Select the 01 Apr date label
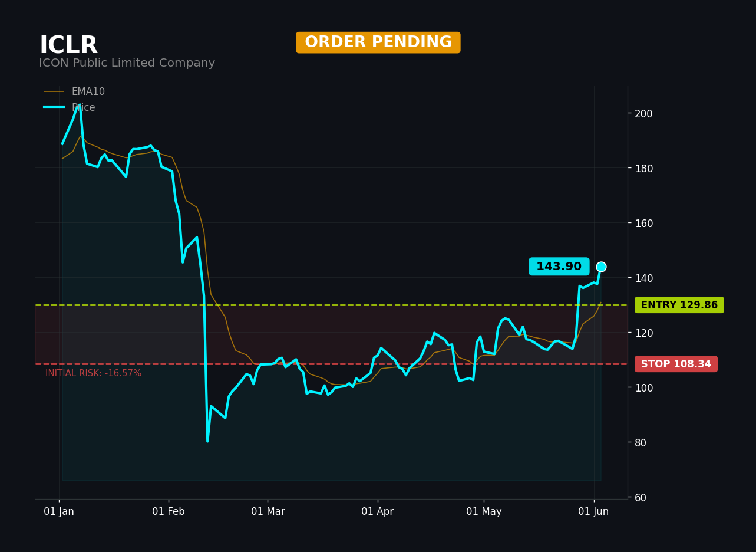 click(x=378, y=512)
